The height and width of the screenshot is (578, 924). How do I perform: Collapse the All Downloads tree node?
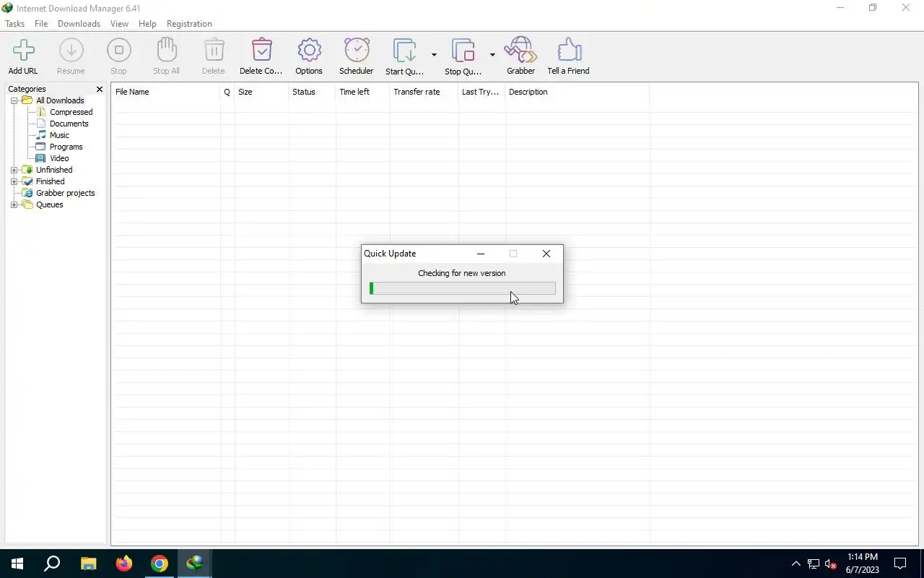pos(14,100)
